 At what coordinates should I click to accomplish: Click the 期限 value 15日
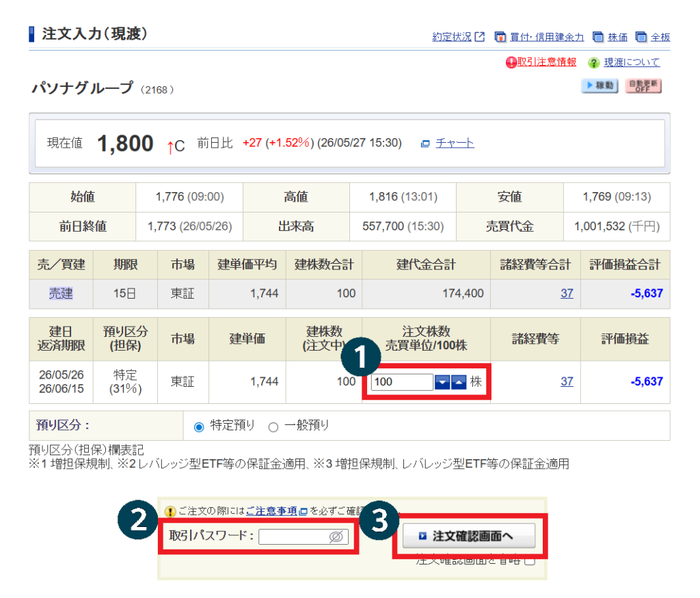tap(124, 293)
